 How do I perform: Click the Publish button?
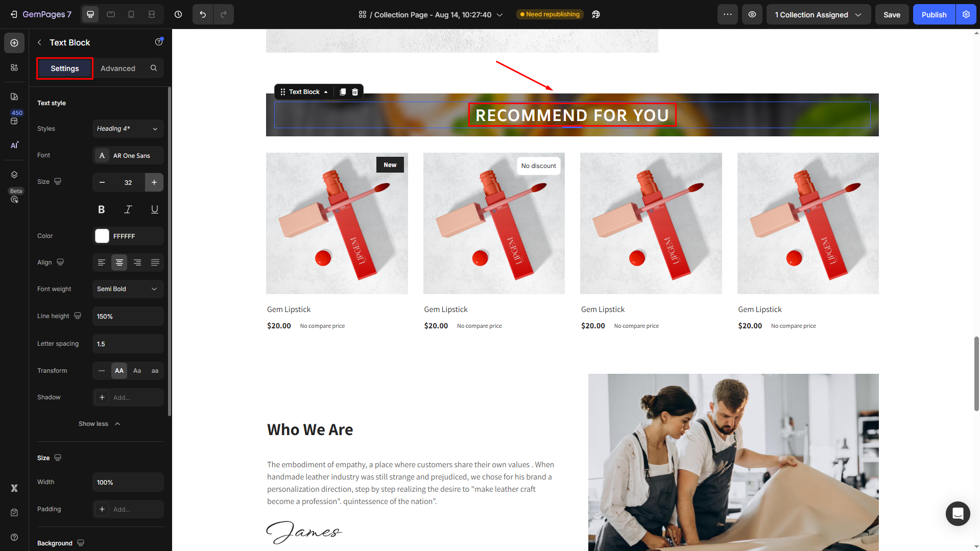(x=934, y=14)
